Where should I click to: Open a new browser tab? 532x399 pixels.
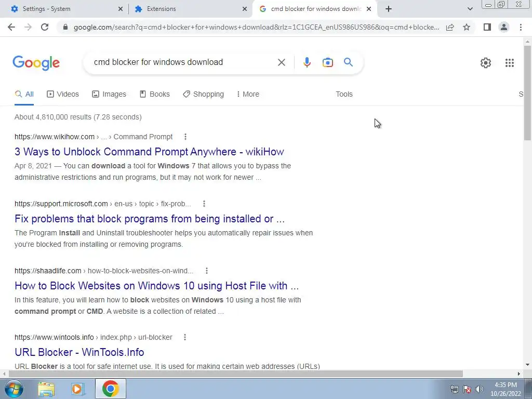[x=389, y=9]
